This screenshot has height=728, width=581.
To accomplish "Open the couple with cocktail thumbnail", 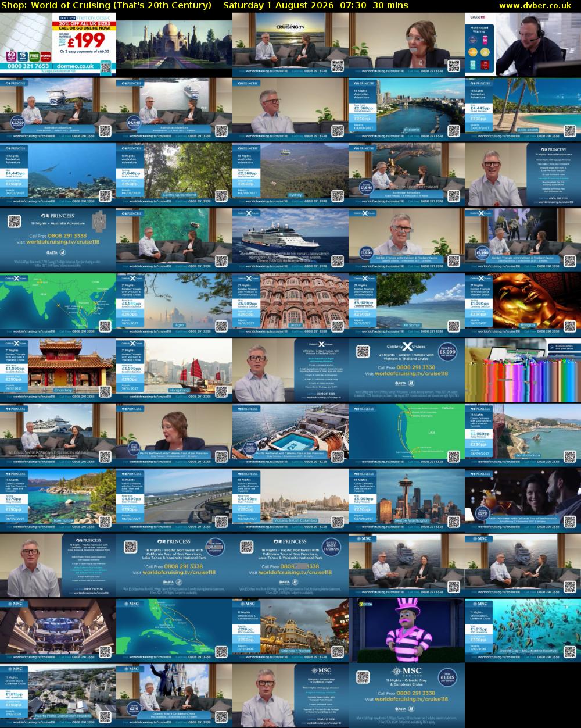I will [523, 499].
